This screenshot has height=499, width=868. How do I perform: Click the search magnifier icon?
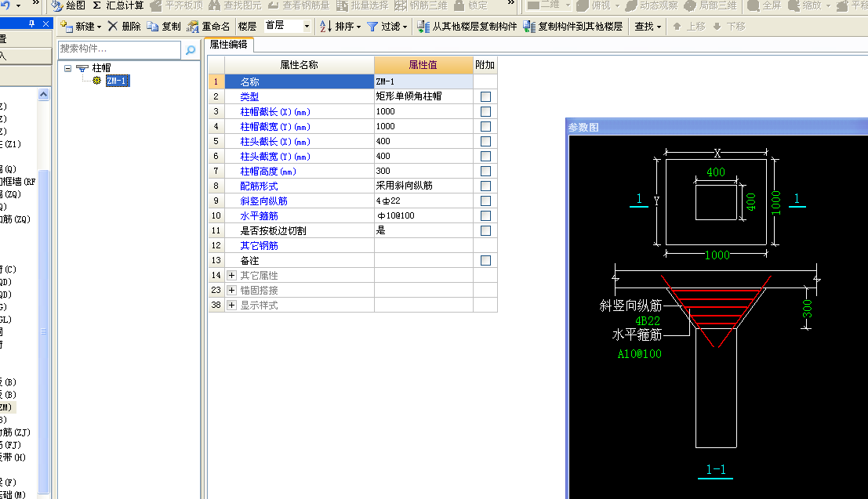[191, 50]
